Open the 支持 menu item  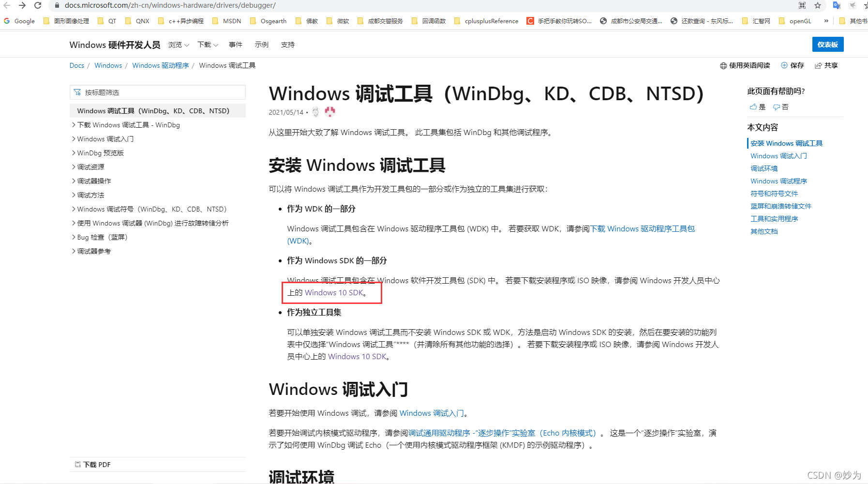(288, 45)
